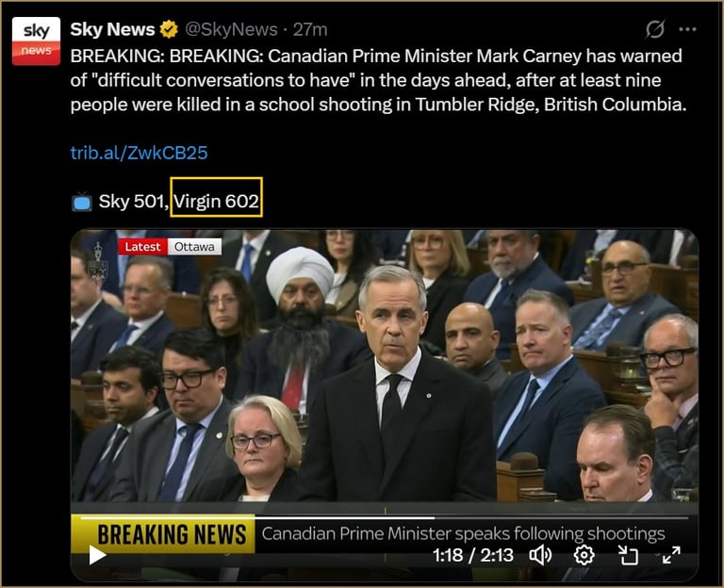Click the Latest red label
Screen dimensions: 724x588
(x=142, y=247)
